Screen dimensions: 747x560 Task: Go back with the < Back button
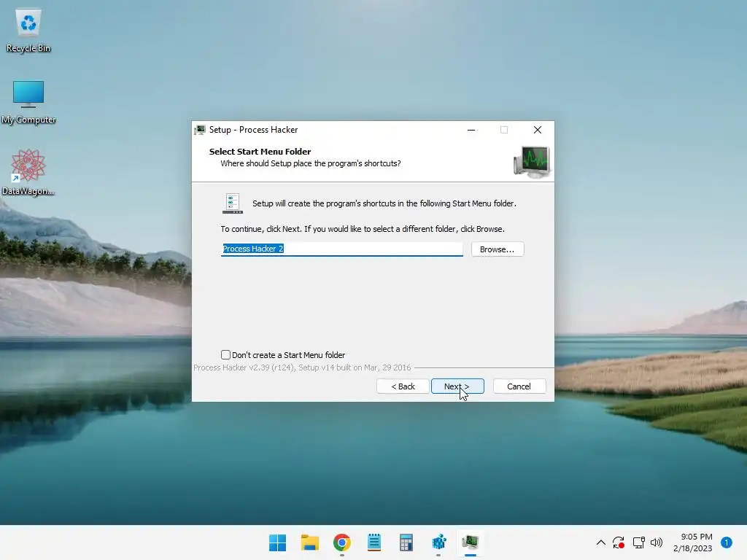tap(403, 386)
